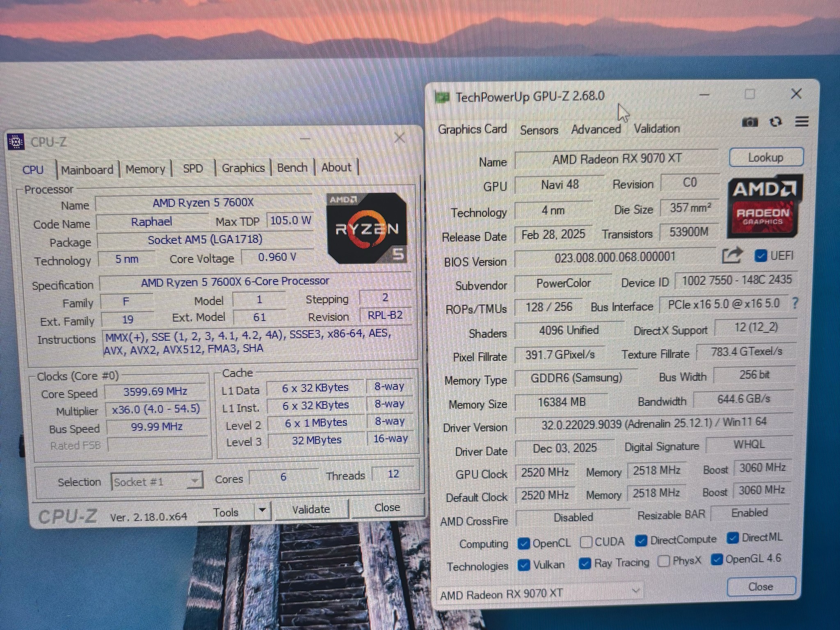This screenshot has width=840, height=630.
Task: Click the Digital Signature WHQL value
Action: point(749,445)
